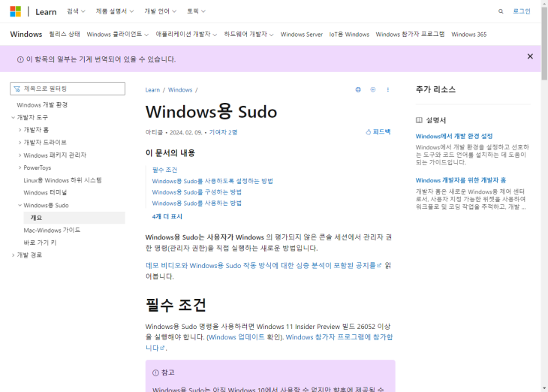This screenshot has height=392, width=548.
Task: Click the 피드백 thumbs-up button
Action: pos(378,131)
